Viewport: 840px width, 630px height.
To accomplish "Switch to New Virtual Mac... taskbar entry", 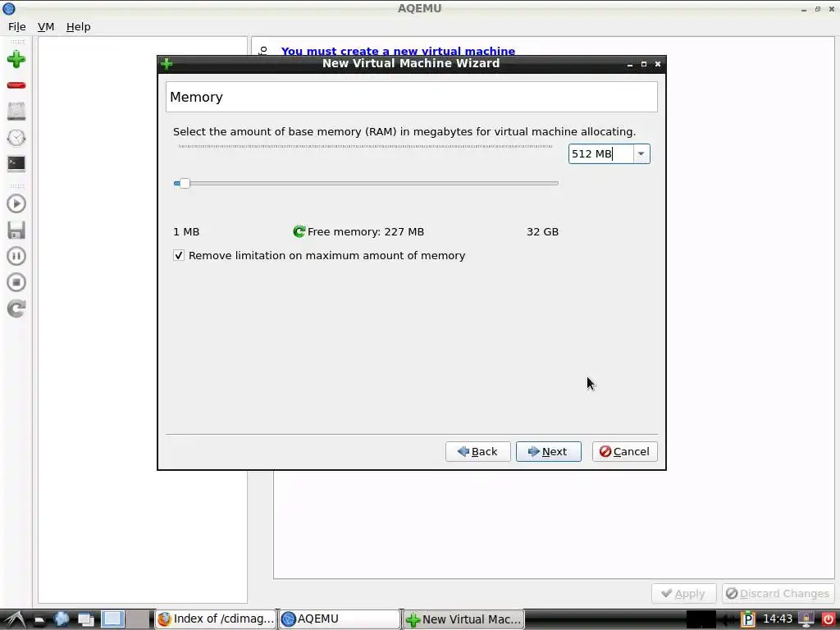I will click(x=463, y=619).
